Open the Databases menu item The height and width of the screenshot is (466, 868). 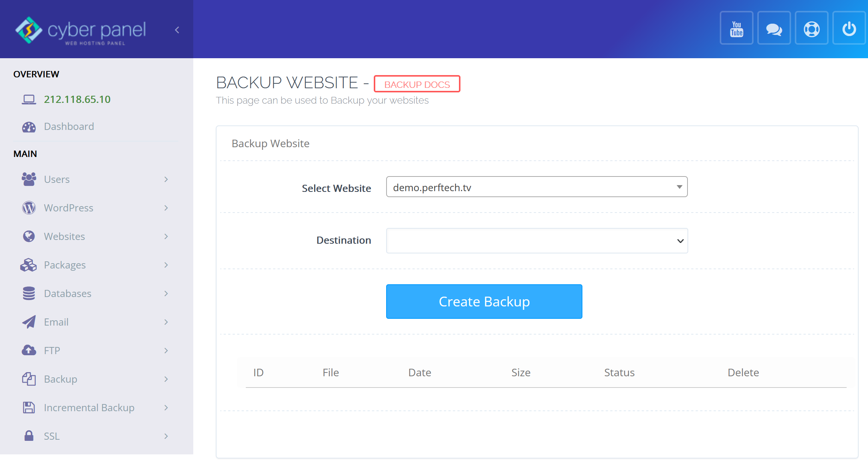(x=68, y=294)
